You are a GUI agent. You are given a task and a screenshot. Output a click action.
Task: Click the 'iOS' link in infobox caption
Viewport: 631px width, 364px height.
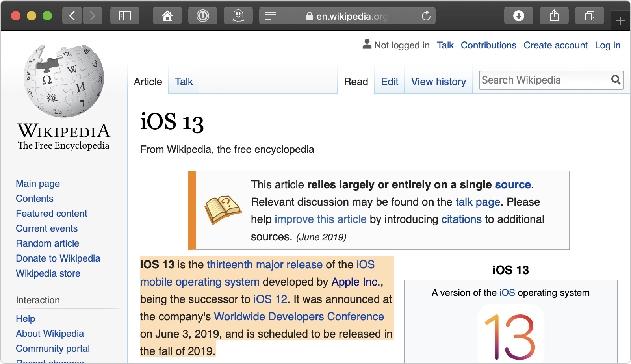(x=507, y=293)
